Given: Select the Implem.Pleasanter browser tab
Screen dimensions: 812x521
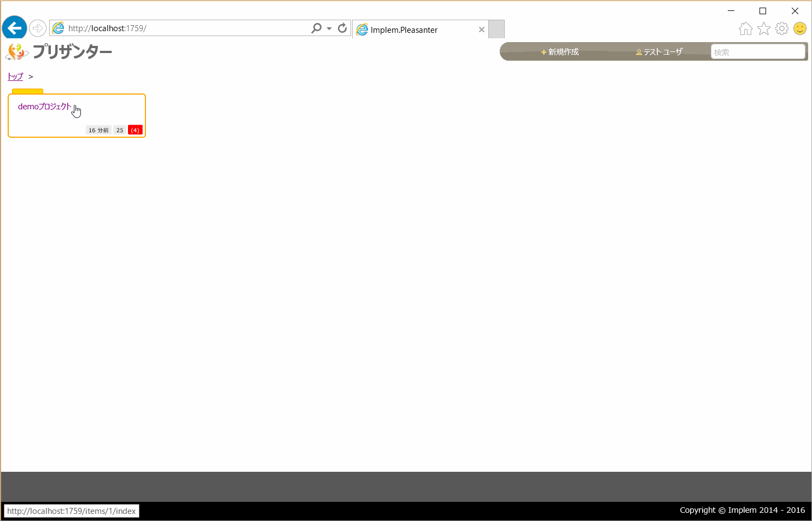Looking at the screenshot, I should pyautogui.click(x=420, y=30).
